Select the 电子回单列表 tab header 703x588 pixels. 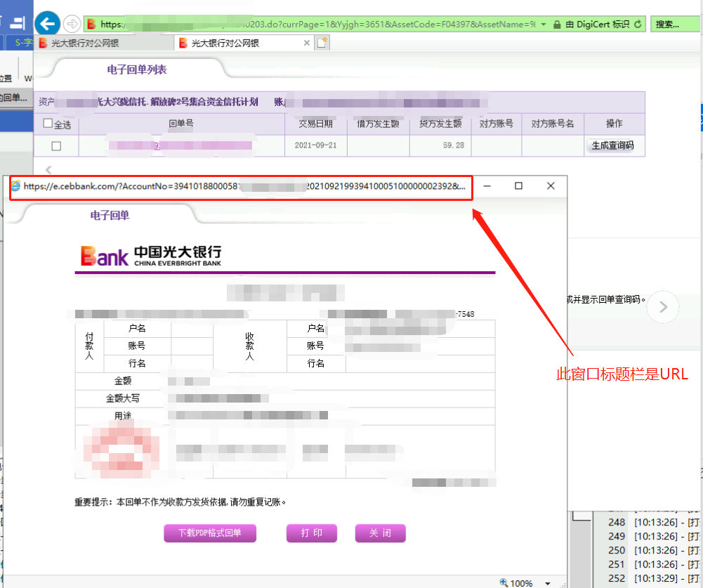click(136, 70)
